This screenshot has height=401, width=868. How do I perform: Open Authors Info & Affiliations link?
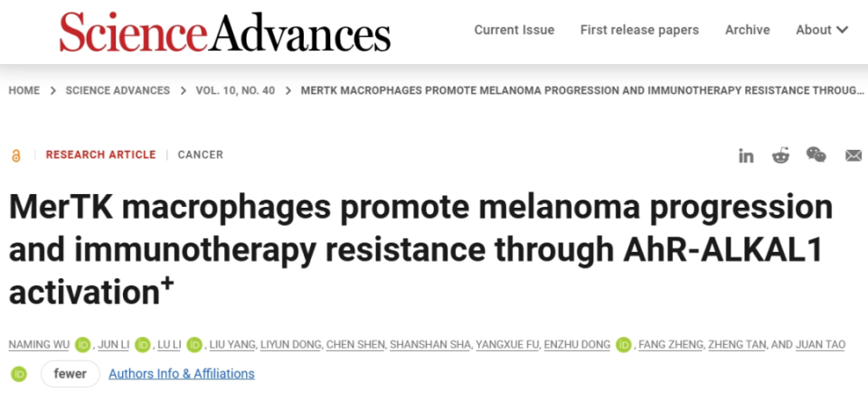[x=182, y=373]
